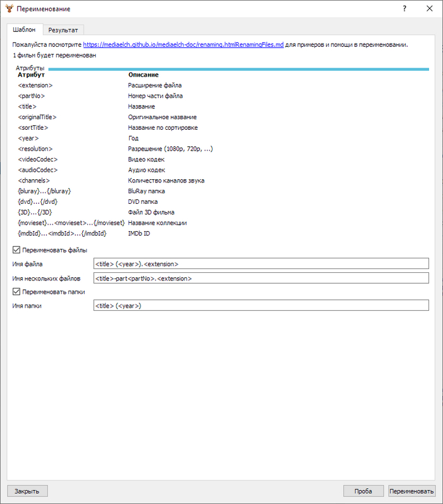Select the <channels> attribute text
Viewport: 443px width, 504px height.
pyautogui.click(x=34, y=180)
